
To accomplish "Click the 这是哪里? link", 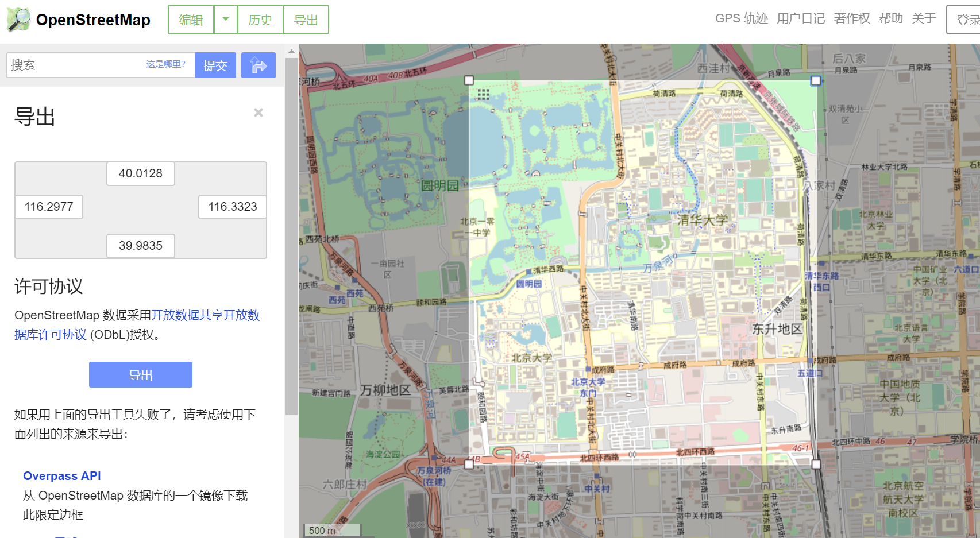I will [166, 64].
